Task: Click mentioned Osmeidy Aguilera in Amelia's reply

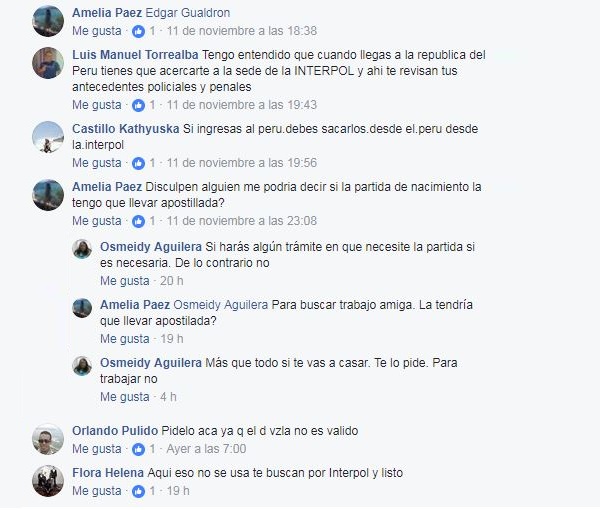Action: 221,305
